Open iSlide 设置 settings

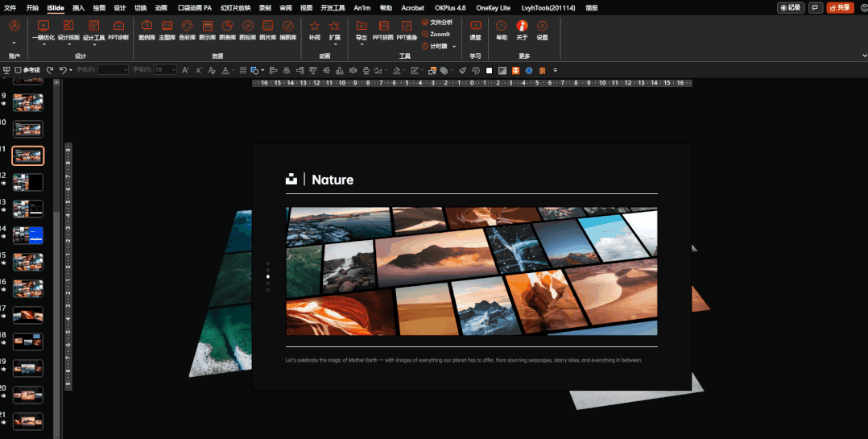tap(543, 30)
